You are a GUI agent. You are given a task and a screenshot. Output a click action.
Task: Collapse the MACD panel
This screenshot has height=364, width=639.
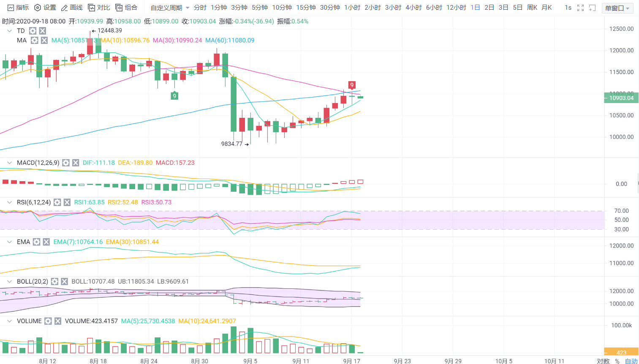[9, 163]
